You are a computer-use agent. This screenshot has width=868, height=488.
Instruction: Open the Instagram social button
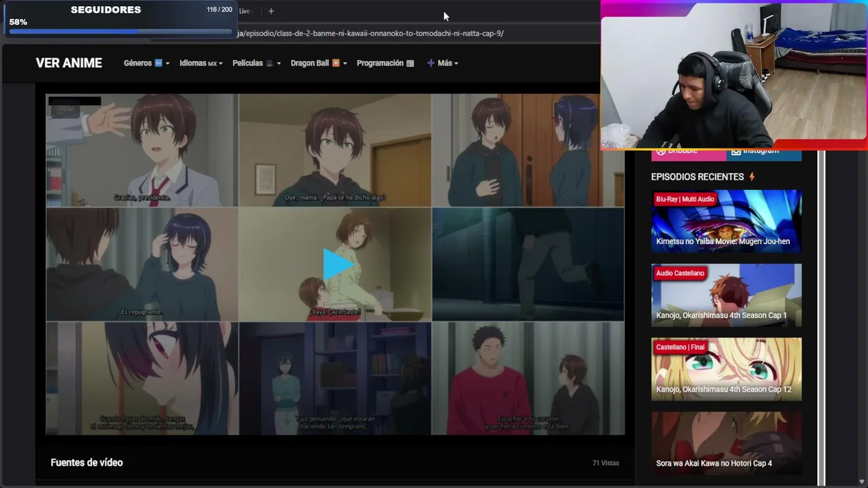(x=764, y=154)
